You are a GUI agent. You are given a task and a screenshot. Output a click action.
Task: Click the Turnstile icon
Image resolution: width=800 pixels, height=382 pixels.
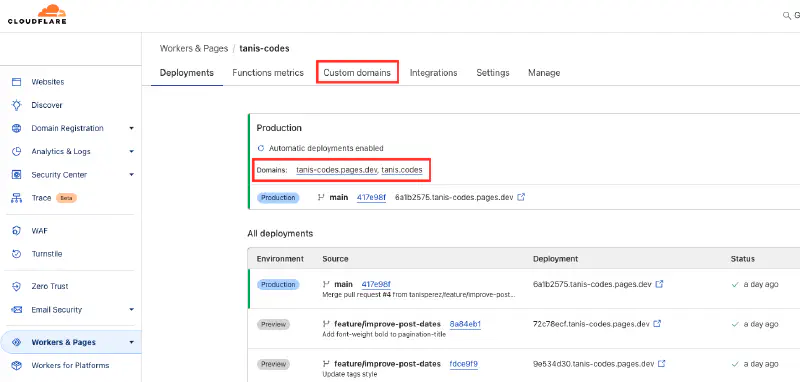(x=16, y=254)
